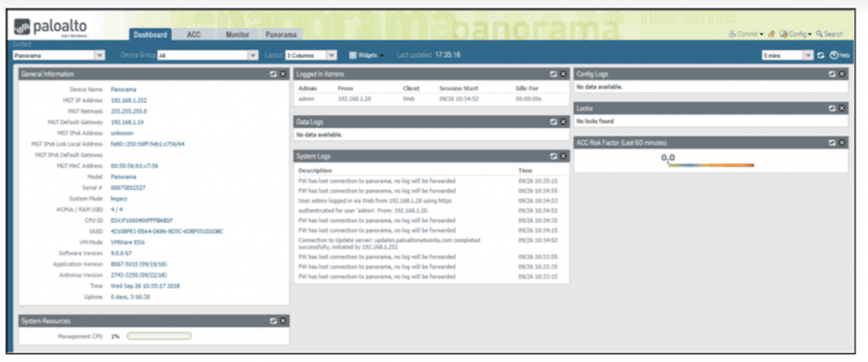Screen dimensions: 868x362
Task: Refresh the Config Logs widget
Action: tap(832, 75)
